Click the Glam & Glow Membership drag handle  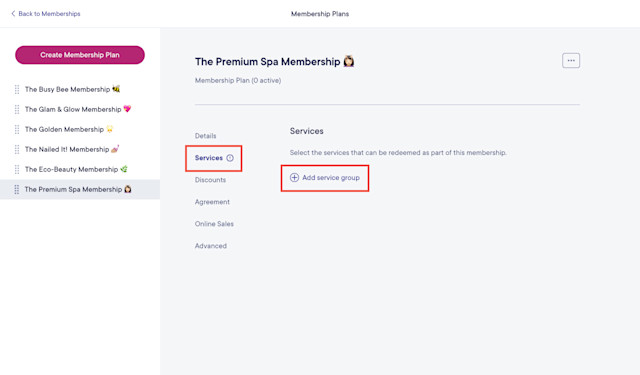17,109
